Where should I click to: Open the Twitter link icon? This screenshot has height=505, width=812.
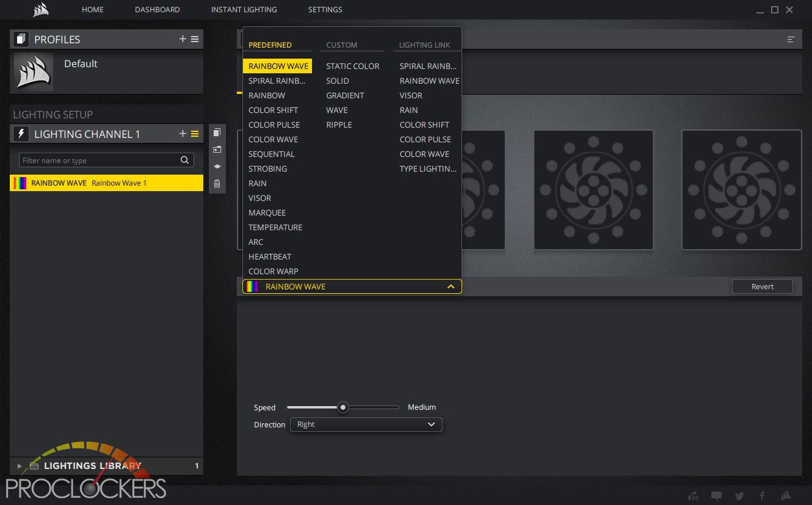[x=739, y=496]
